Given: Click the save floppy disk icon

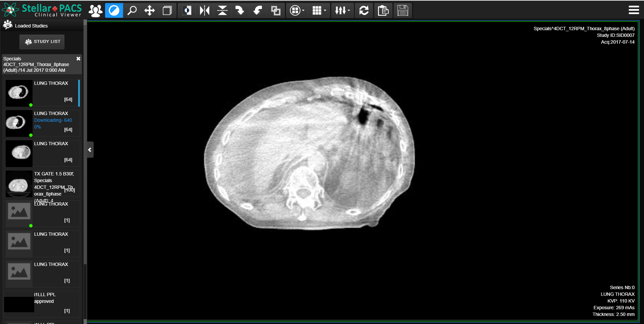Looking at the screenshot, I should (x=402, y=10).
